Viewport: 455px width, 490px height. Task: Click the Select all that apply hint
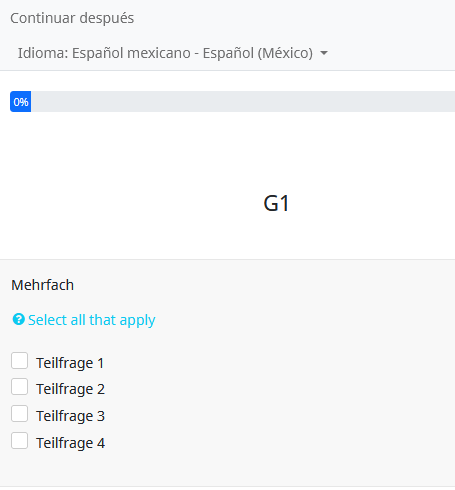[92, 320]
